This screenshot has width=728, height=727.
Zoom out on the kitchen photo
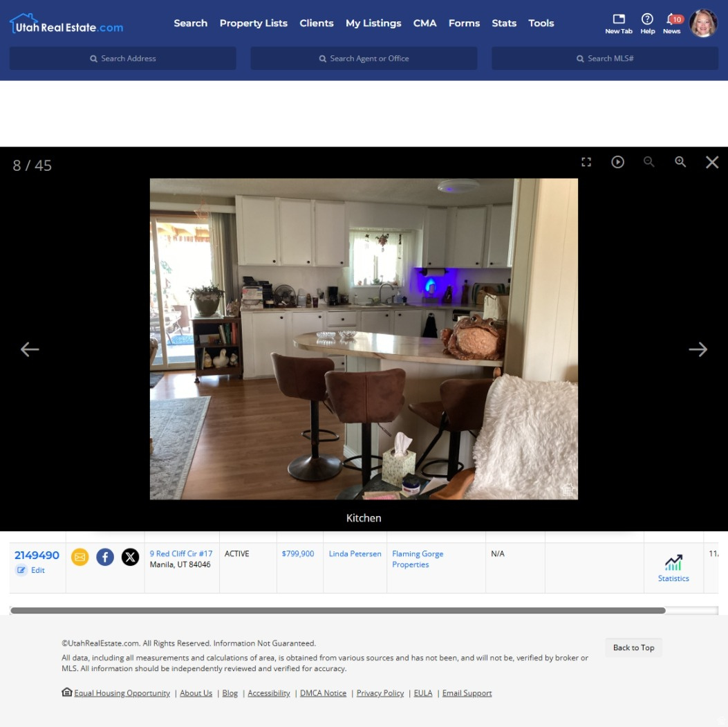(x=648, y=161)
